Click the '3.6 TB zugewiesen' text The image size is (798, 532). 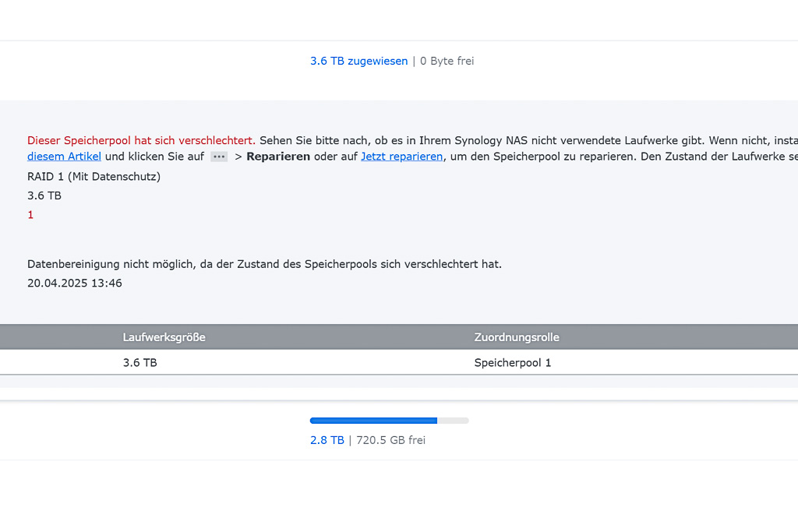pyautogui.click(x=358, y=61)
